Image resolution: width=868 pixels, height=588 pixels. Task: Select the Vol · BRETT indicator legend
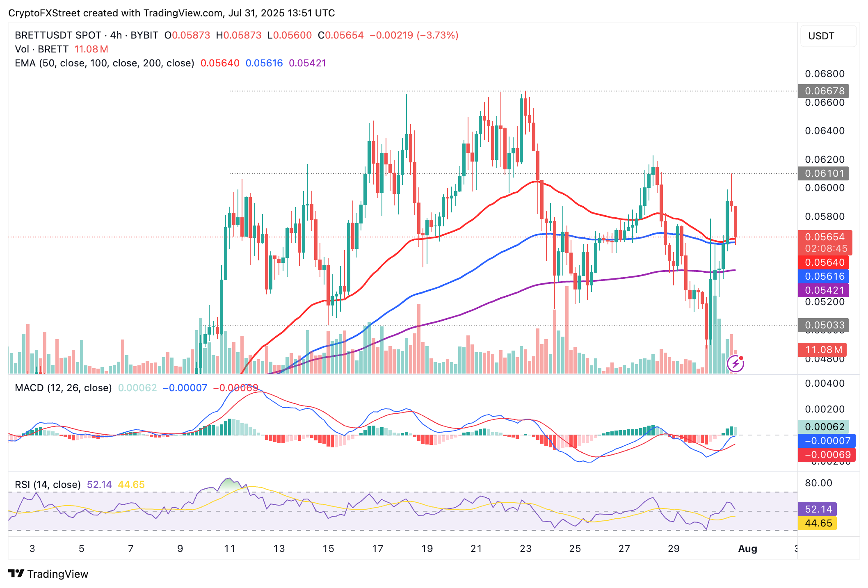41,49
